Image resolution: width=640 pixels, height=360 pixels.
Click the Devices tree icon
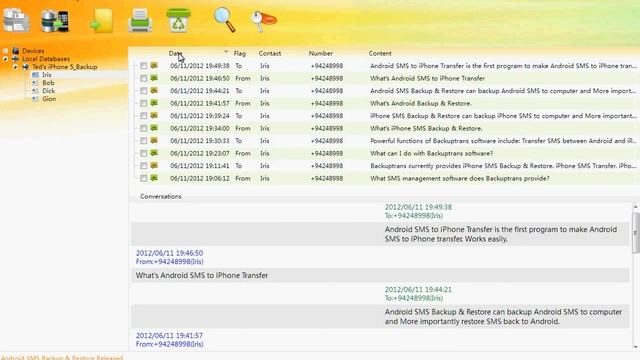point(16,51)
